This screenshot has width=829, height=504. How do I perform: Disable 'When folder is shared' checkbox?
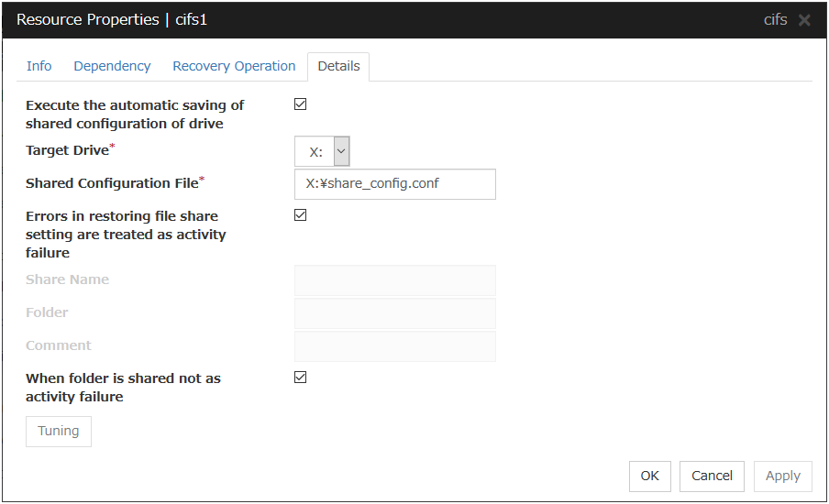point(301,378)
